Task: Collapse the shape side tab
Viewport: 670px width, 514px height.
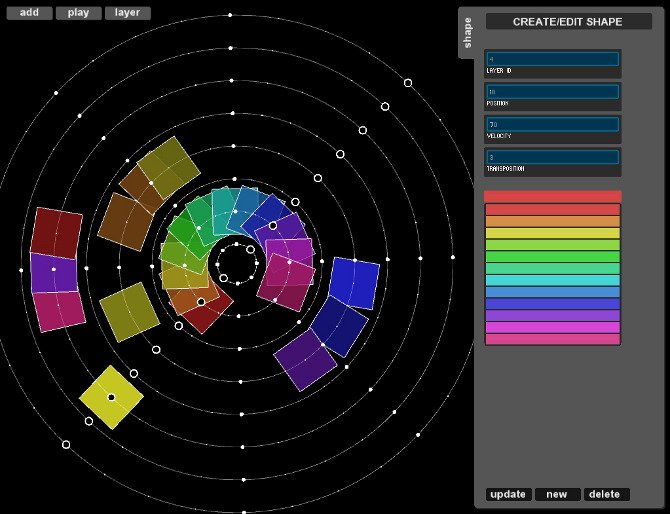Action: [467, 32]
